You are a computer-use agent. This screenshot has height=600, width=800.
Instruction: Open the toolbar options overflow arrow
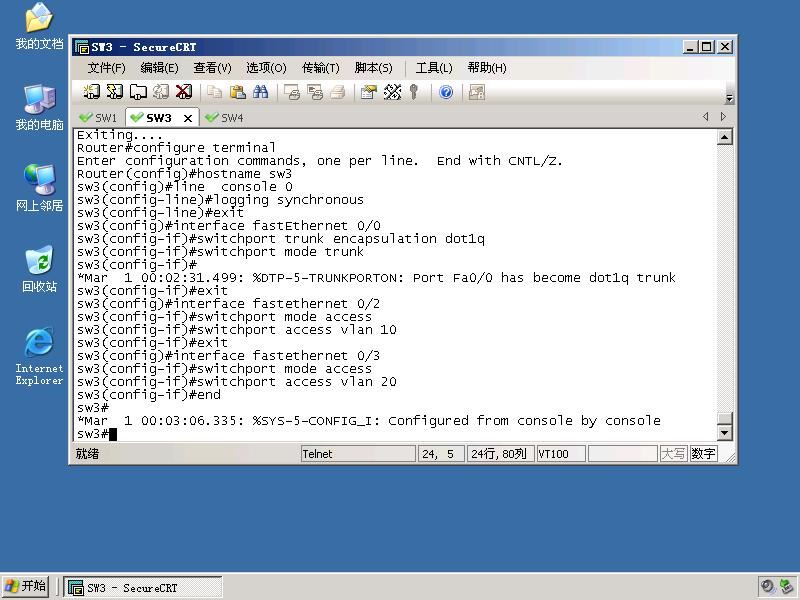click(x=729, y=98)
